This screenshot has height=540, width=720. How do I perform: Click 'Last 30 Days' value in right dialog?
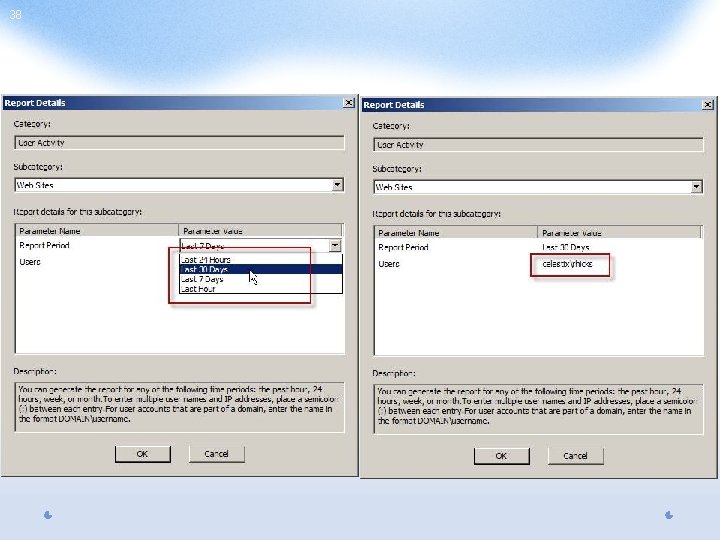coord(566,248)
